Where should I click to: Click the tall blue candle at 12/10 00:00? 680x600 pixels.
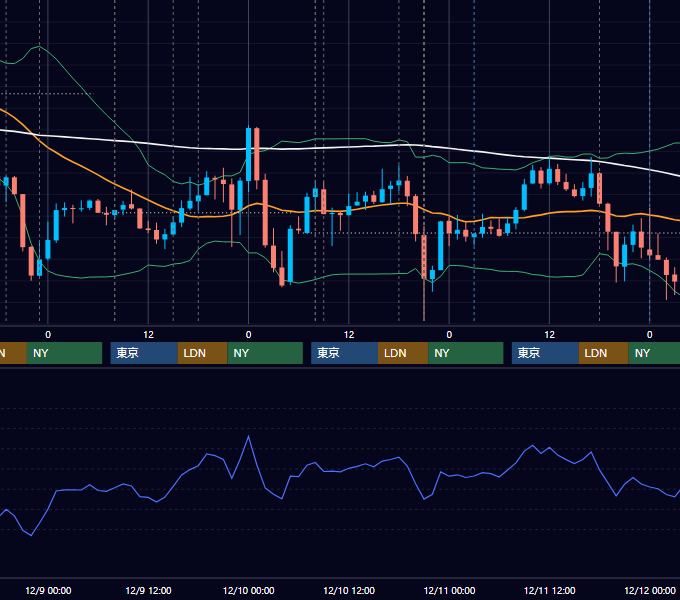click(248, 154)
